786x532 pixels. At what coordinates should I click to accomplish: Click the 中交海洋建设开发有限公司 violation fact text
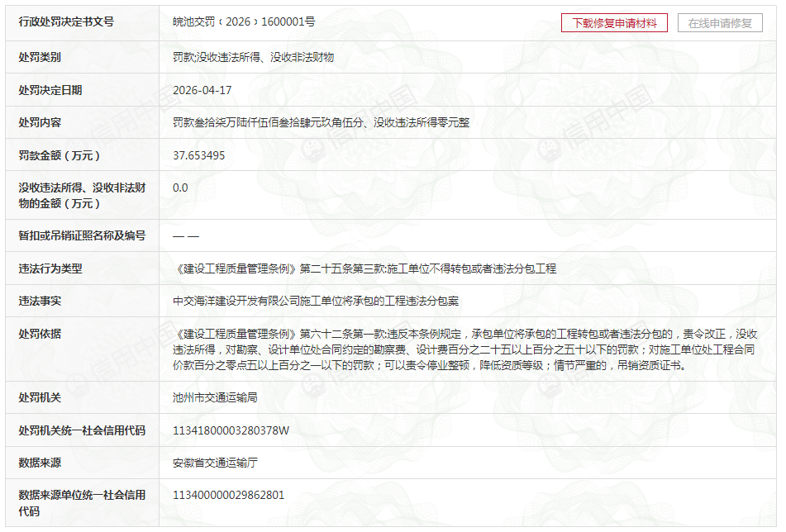(315, 301)
